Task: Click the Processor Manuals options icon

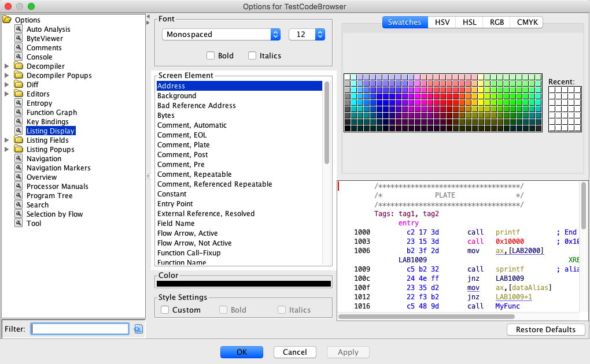Action: (19, 187)
